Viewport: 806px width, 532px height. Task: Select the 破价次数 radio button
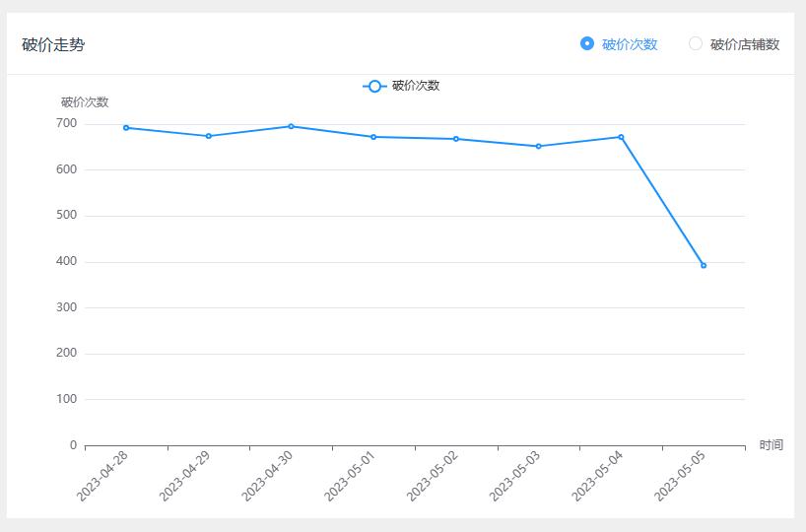tap(587, 43)
